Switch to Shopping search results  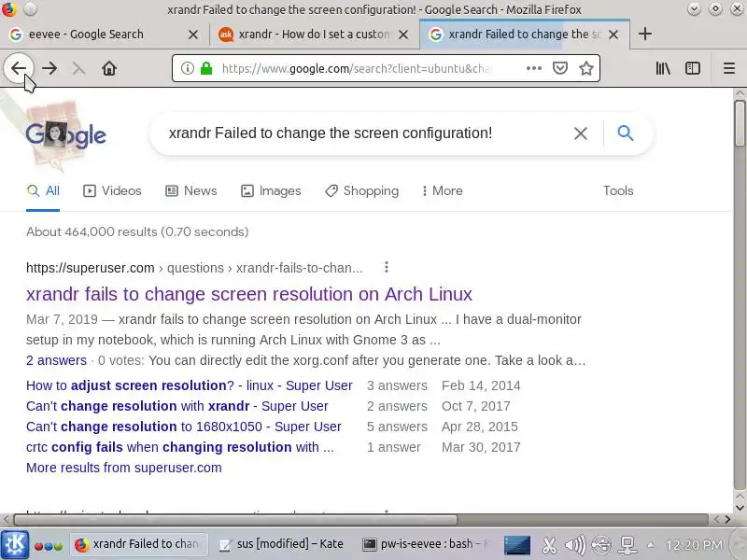(x=361, y=191)
